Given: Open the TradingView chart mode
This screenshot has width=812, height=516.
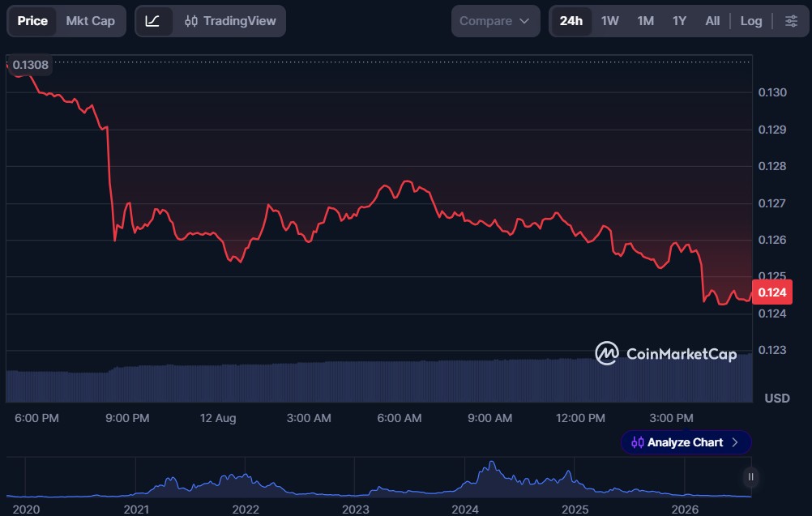Looking at the screenshot, I should point(230,21).
